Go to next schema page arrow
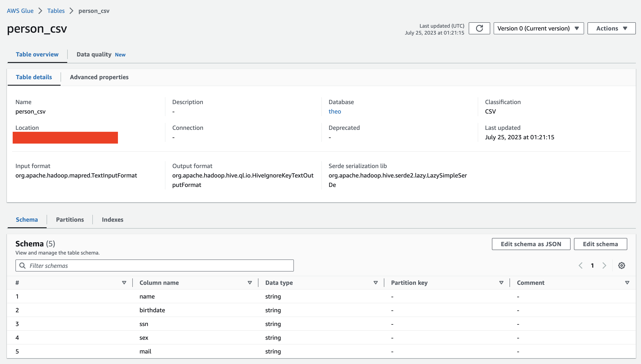Screen dimensions: 641x364 [x=604, y=265]
